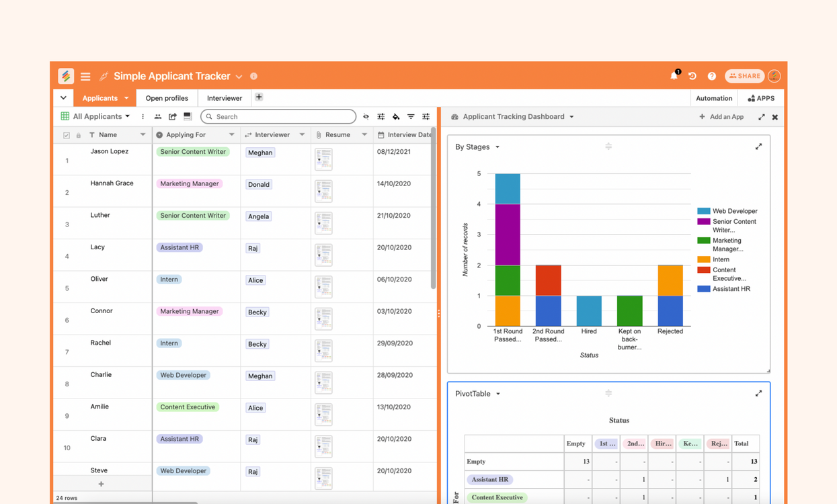Click the filter rows icon
Screen dimensions: 837x504
coord(411,117)
